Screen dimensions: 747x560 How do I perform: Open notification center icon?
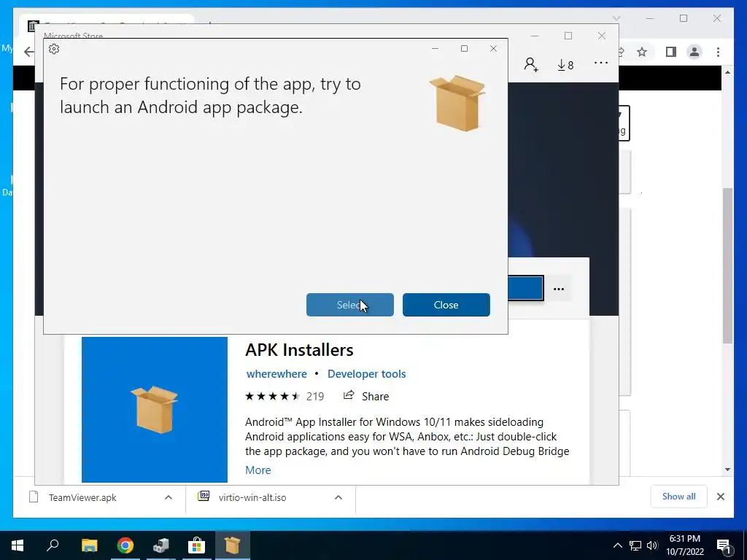[724, 545]
